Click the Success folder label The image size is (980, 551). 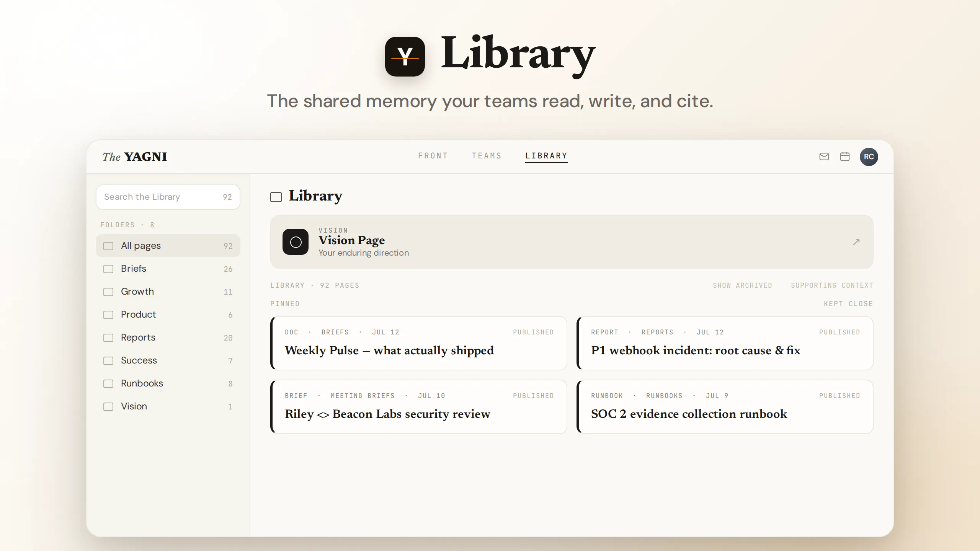click(x=139, y=360)
